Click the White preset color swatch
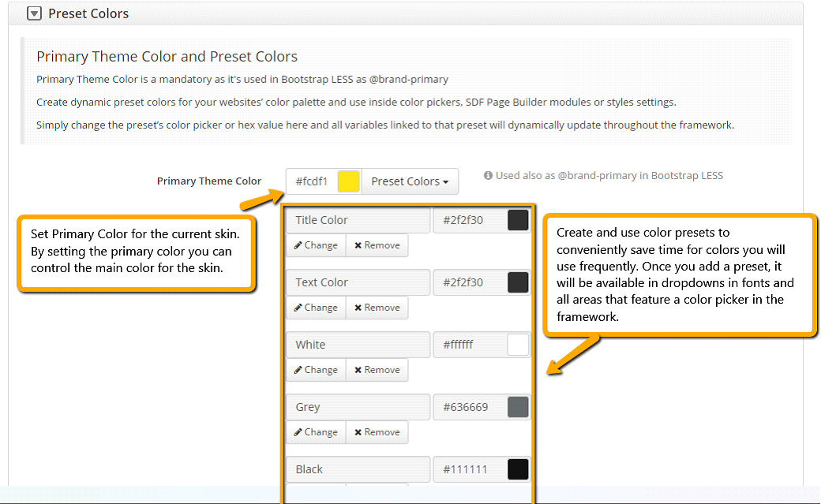The width and height of the screenshot is (821, 504). (518, 345)
